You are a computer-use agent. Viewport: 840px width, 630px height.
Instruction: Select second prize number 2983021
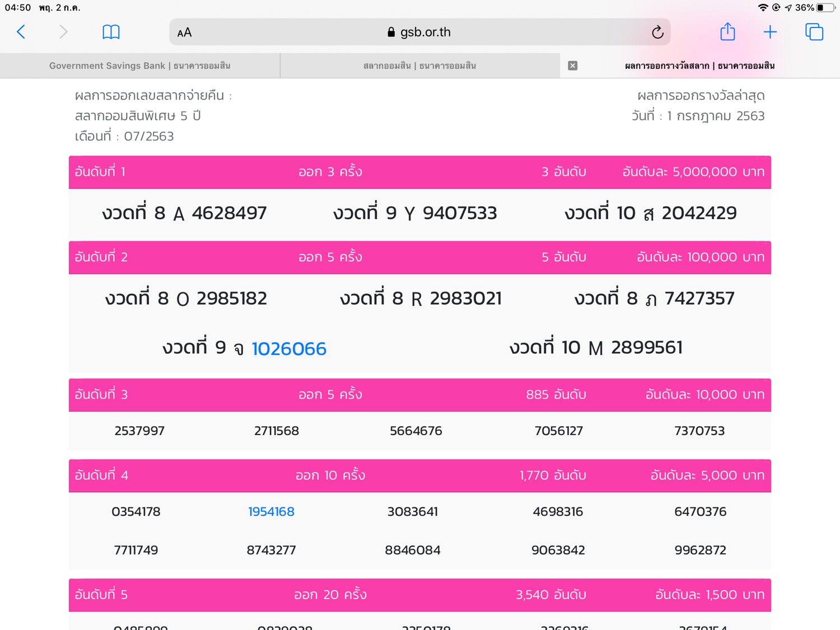(x=465, y=298)
